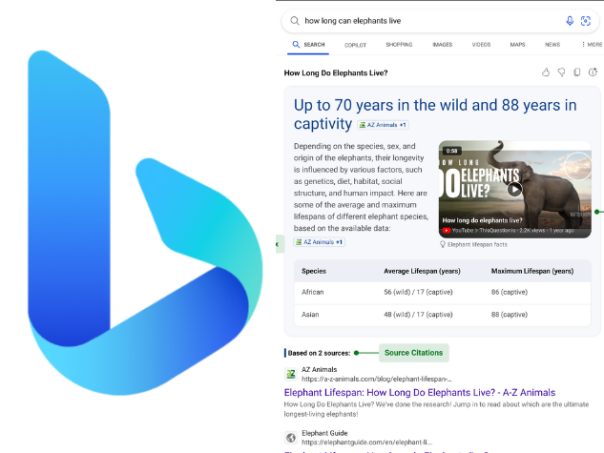Open the Elephant Lifespan A-Z Animals result link
Image resolution: width=604 pixels, height=453 pixels.
[419, 393]
